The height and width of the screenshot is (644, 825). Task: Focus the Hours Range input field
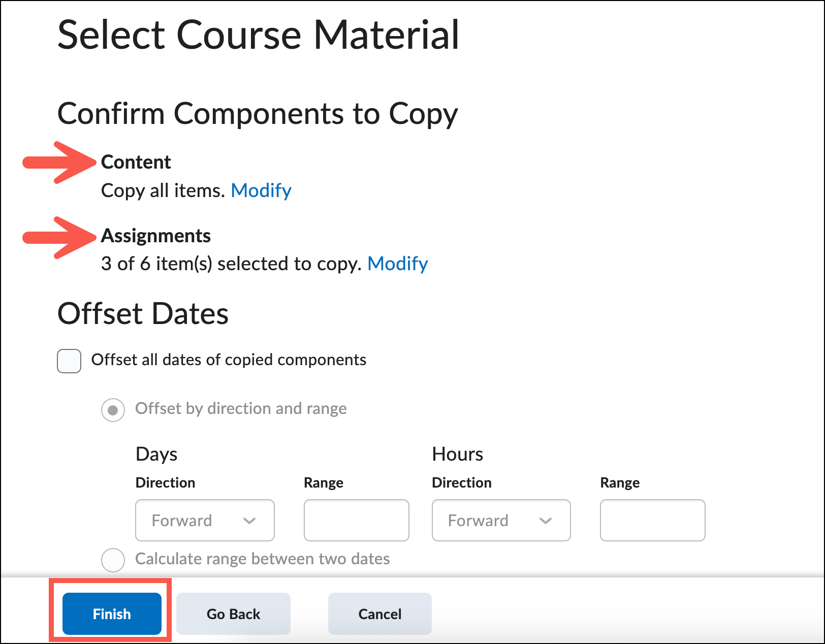coord(652,521)
